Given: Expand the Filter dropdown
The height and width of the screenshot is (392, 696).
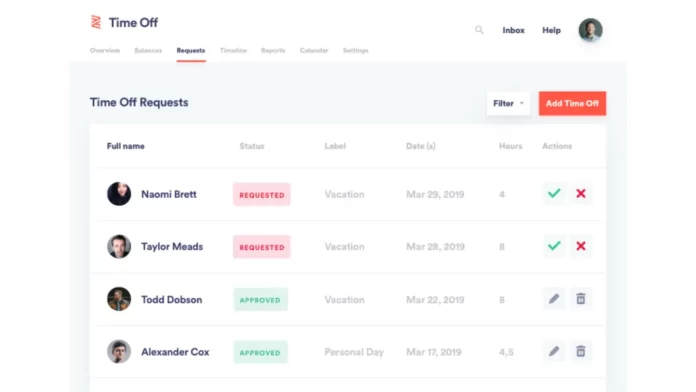Looking at the screenshot, I should pyautogui.click(x=508, y=103).
